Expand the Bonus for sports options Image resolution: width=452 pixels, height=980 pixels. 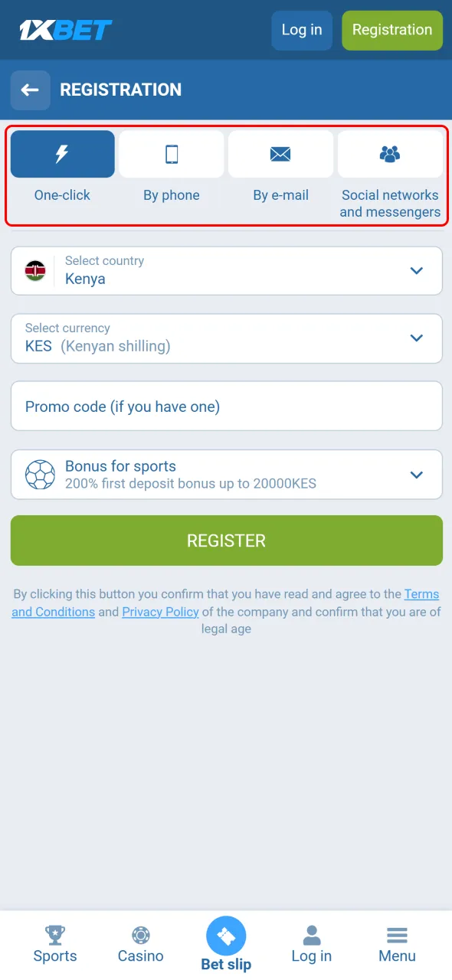point(417,474)
